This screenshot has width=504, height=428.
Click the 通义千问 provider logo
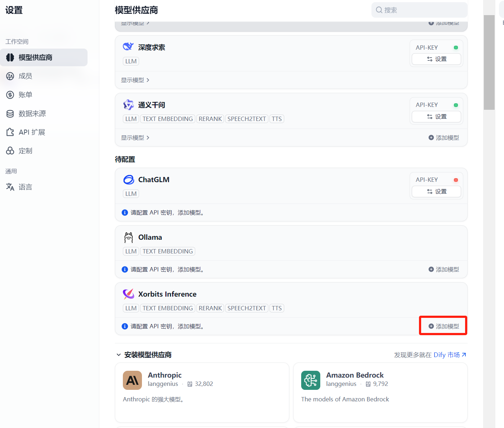click(128, 105)
